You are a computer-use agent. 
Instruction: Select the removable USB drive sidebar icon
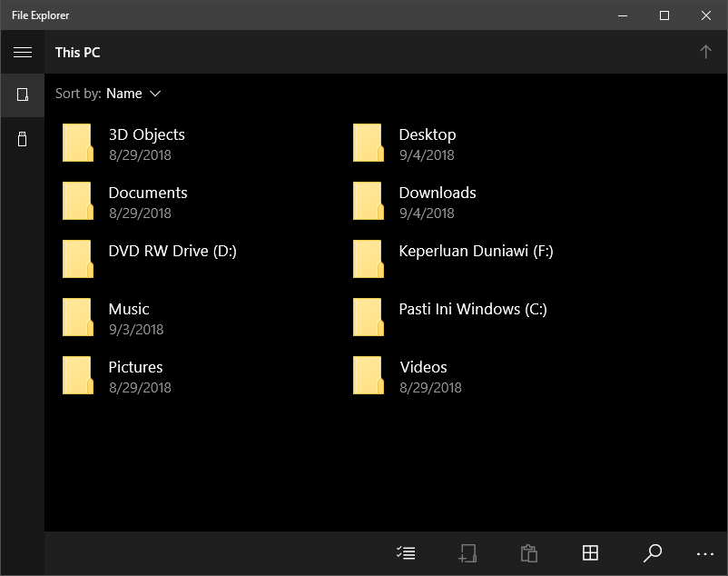(x=23, y=139)
